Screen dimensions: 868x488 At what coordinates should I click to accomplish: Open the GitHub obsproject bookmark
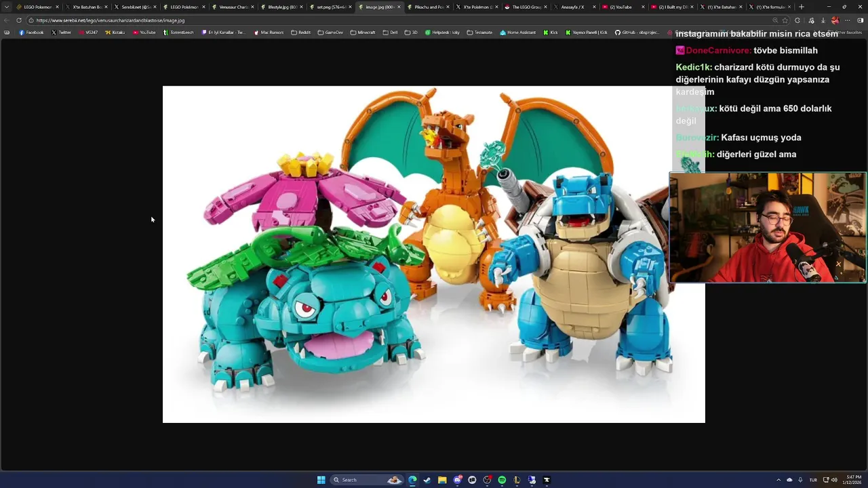637,33
